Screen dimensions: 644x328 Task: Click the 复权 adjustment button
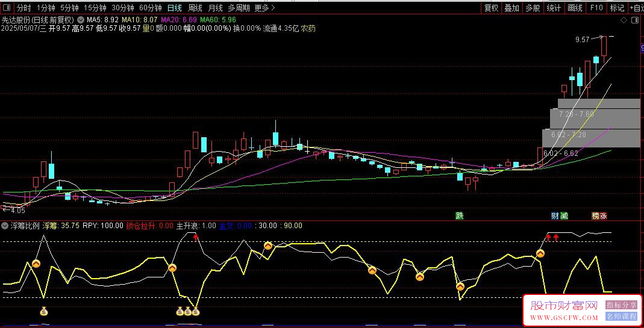(x=491, y=7)
